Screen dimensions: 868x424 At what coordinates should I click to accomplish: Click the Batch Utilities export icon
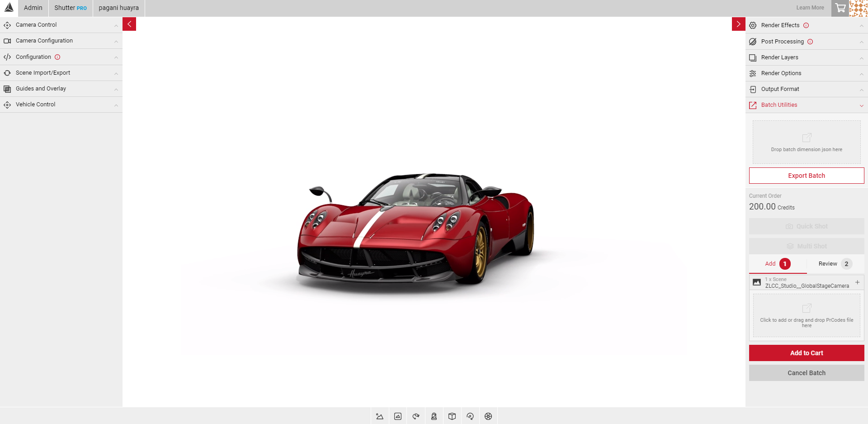(753, 105)
